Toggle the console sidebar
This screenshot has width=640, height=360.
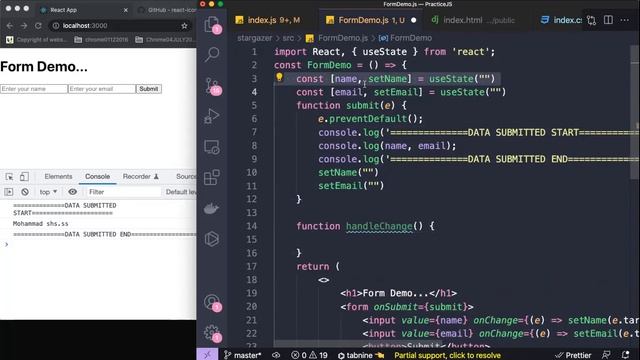9,192
